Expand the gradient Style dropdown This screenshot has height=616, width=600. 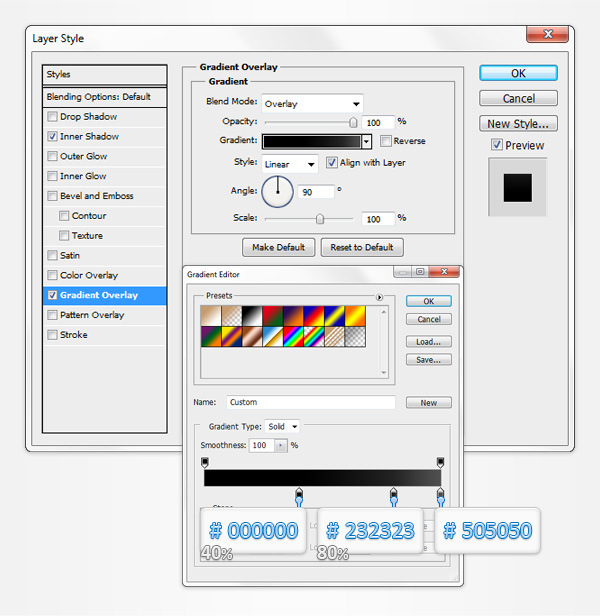click(x=290, y=163)
